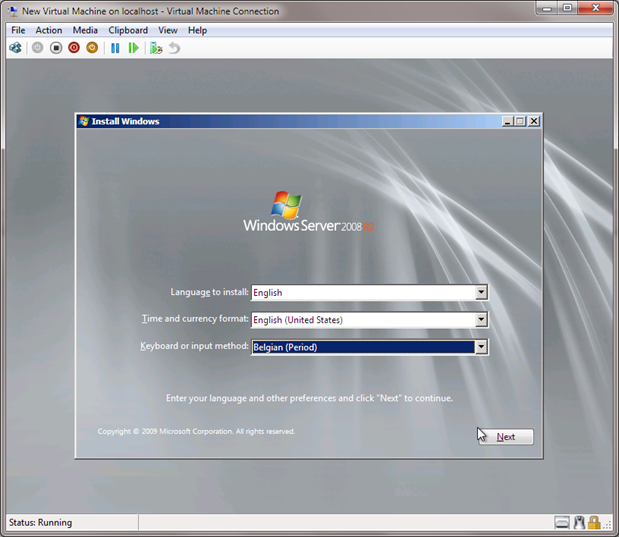
Task: Open the View menu
Action: point(168,30)
